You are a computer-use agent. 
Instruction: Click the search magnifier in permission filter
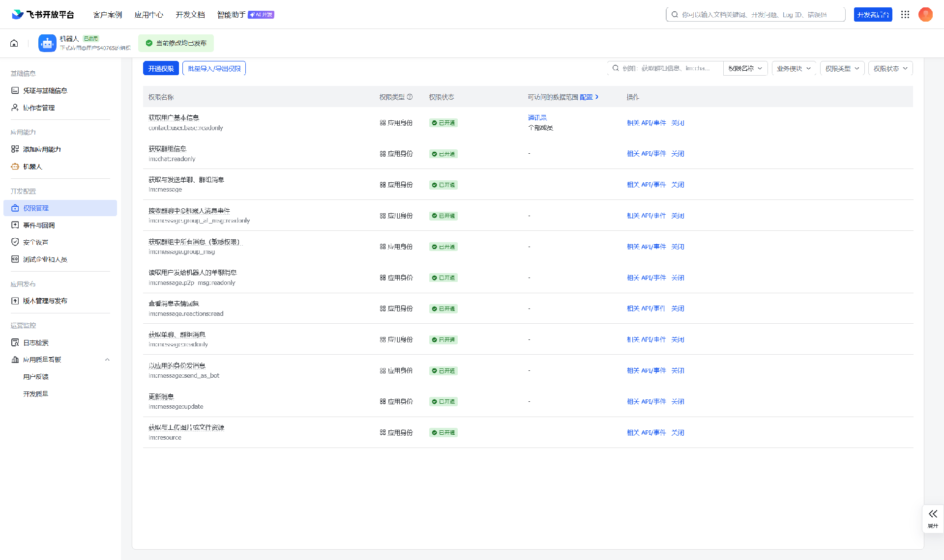coord(616,68)
